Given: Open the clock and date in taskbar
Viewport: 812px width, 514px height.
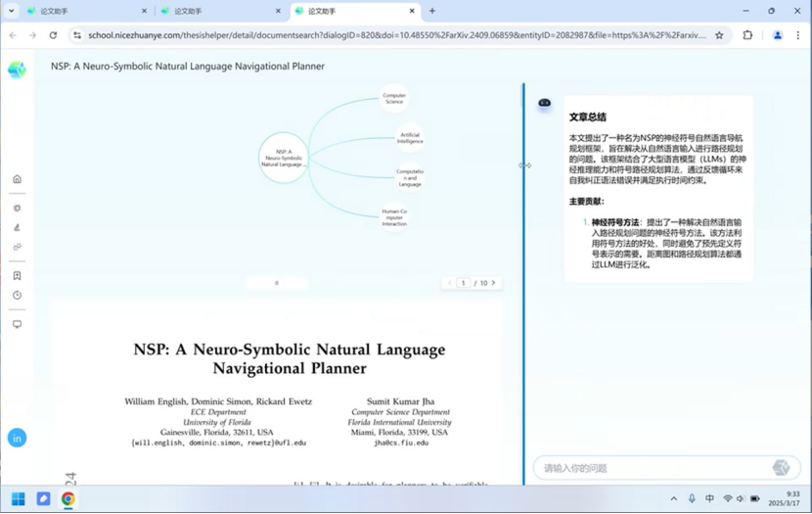Looking at the screenshot, I should [x=784, y=498].
